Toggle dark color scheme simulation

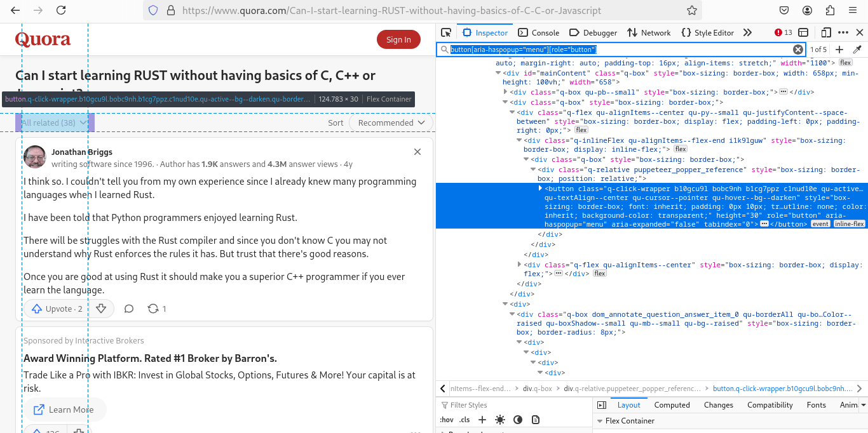[x=518, y=420]
